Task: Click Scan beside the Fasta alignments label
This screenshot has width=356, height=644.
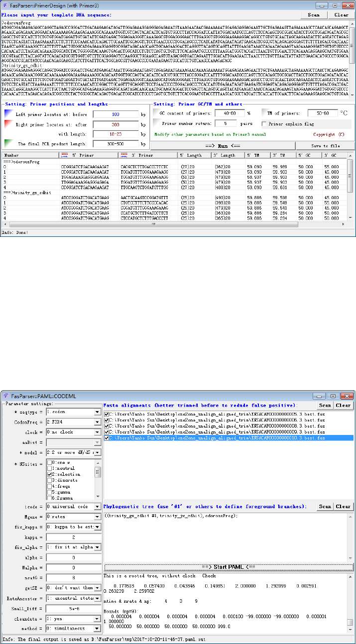Action: 325,405
